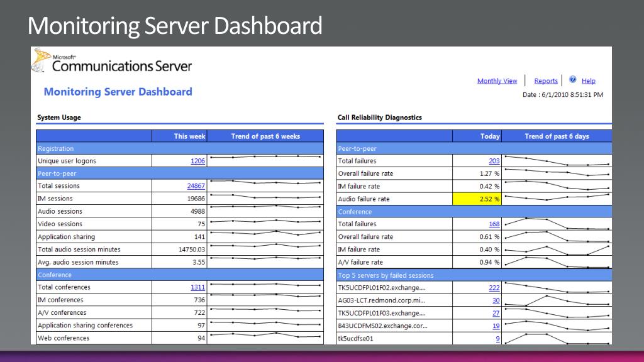This screenshot has height=362, width=644.
Task: Click the average audio minutes value 3.55
Action: point(199,262)
